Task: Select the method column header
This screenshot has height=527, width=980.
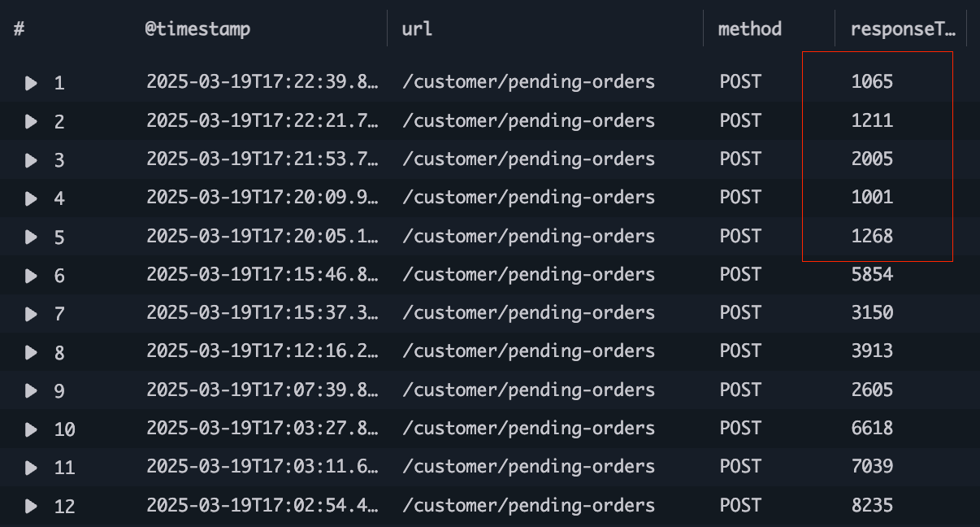Action: coord(749,29)
